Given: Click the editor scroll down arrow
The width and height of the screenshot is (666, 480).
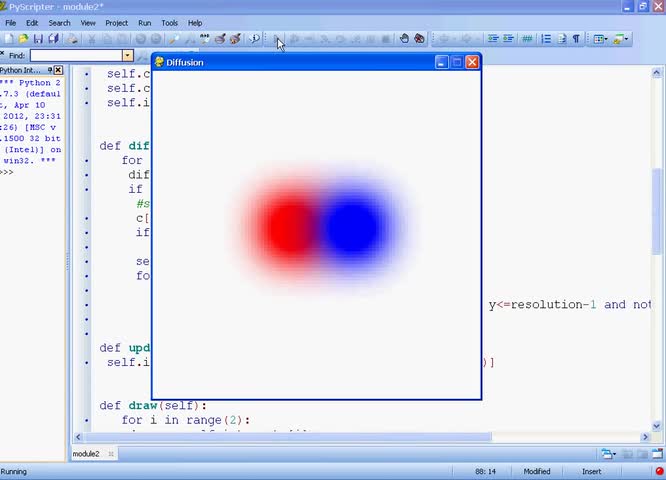Looking at the screenshot, I should (657, 426).
